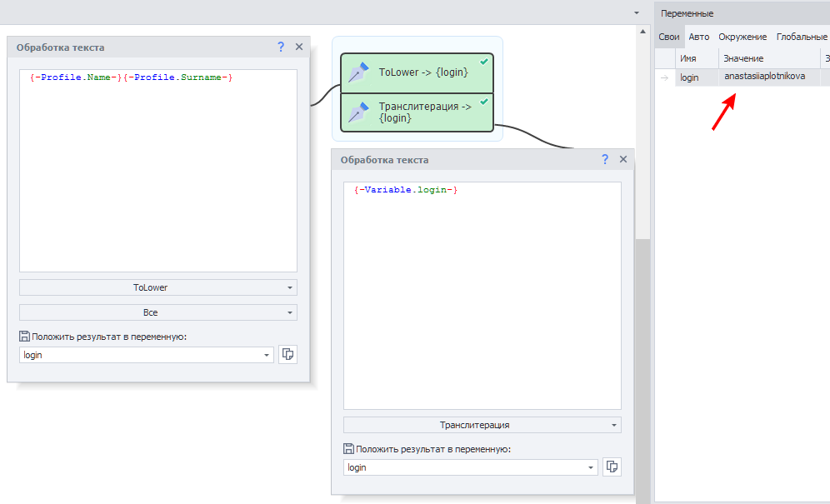Open the Глобальные variables tab

click(x=801, y=37)
